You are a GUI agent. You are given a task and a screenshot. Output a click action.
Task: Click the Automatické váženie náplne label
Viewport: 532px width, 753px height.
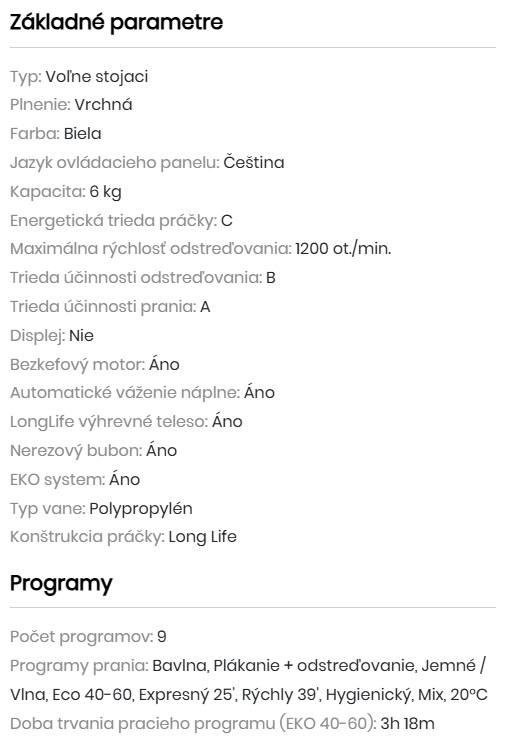pyautogui.click(x=125, y=393)
